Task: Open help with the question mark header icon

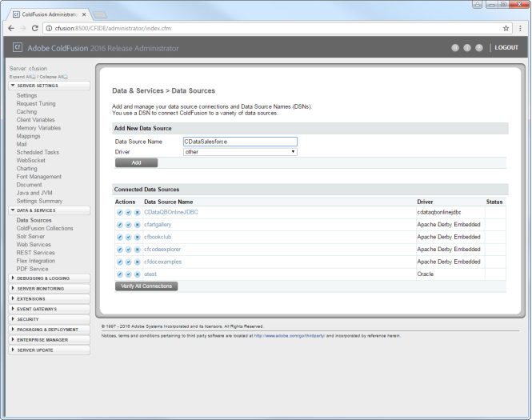Action: click(x=479, y=48)
